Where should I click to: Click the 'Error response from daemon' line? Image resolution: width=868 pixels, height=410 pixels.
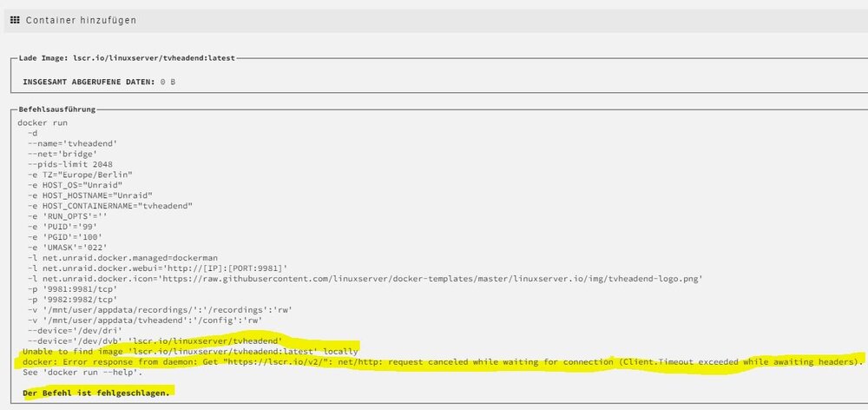443,362
